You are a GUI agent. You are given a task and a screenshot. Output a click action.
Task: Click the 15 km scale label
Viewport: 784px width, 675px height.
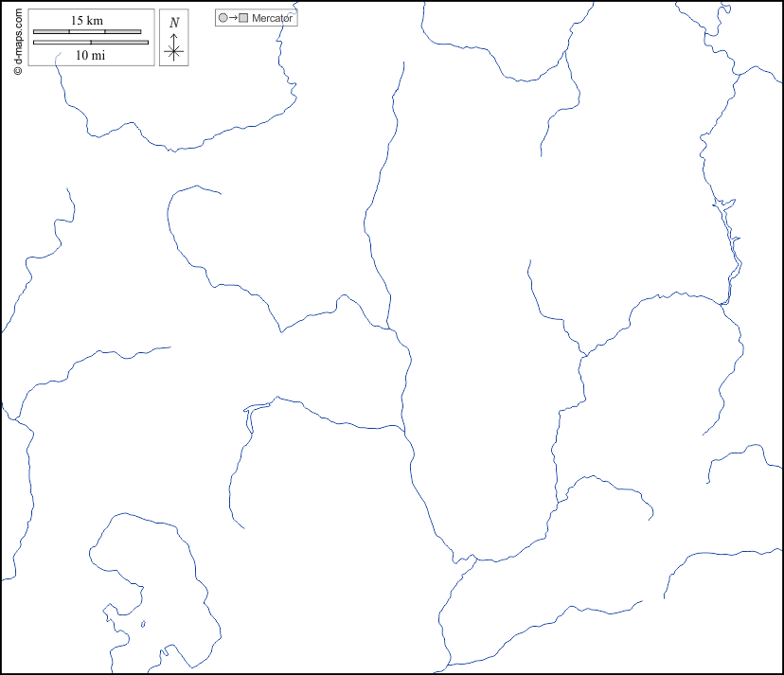(87, 21)
